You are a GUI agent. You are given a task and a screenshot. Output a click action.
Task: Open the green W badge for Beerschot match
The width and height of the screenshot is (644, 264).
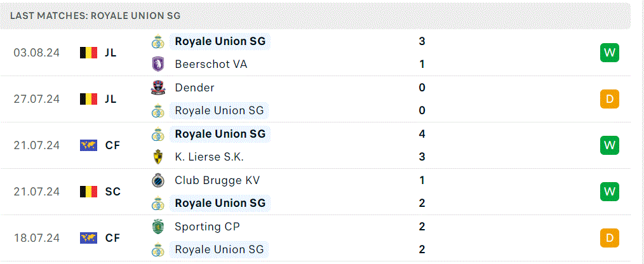(x=610, y=53)
